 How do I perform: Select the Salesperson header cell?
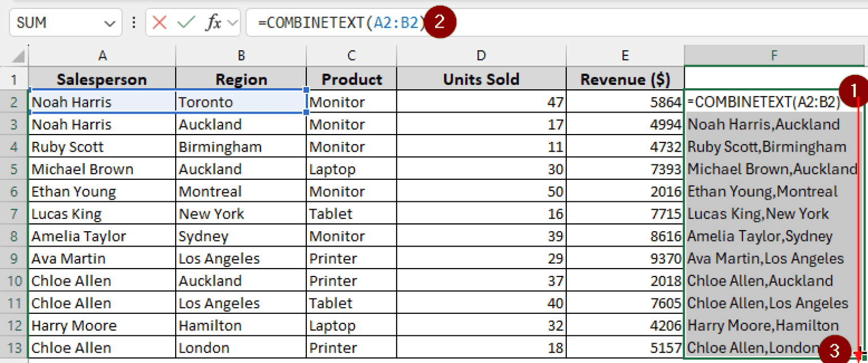pyautogui.click(x=102, y=79)
